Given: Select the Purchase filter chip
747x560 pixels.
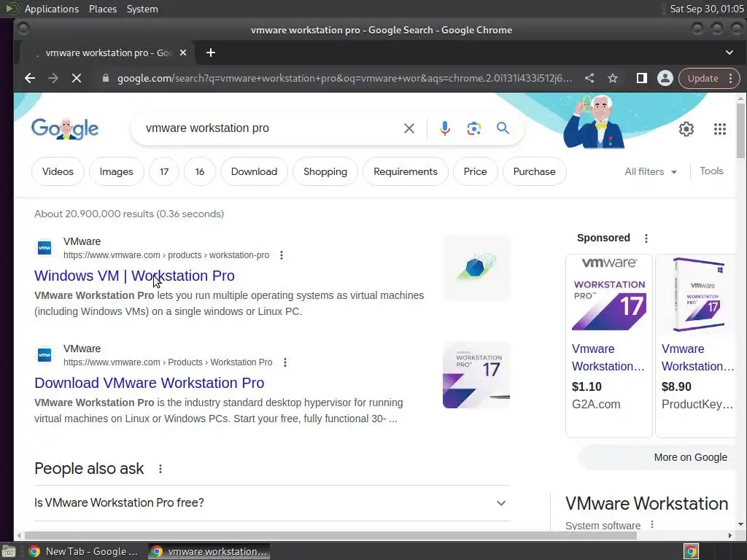Looking at the screenshot, I should point(534,171).
